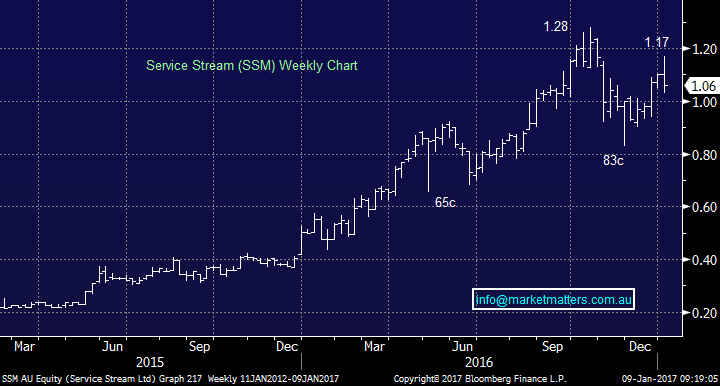The image size is (720, 386).
Task: Click the 0.60 y-axis value
Action: coord(704,207)
